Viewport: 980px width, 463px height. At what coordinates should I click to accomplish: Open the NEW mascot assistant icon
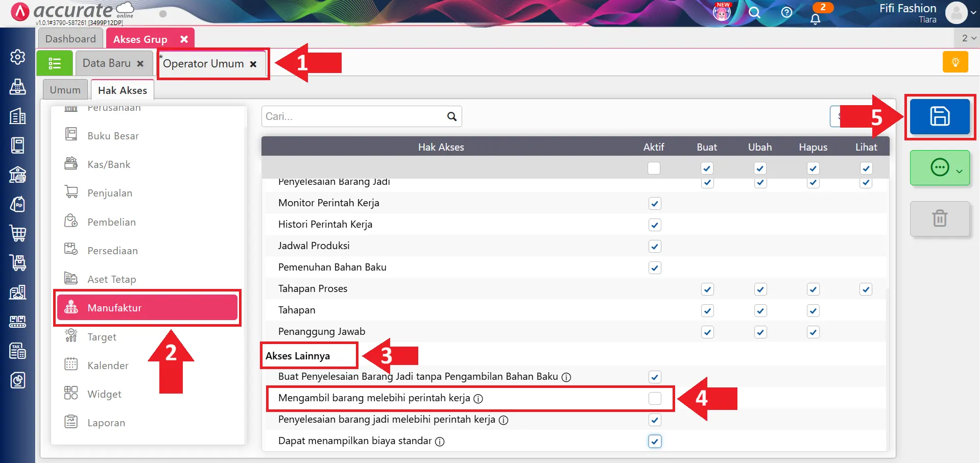[x=722, y=12]
